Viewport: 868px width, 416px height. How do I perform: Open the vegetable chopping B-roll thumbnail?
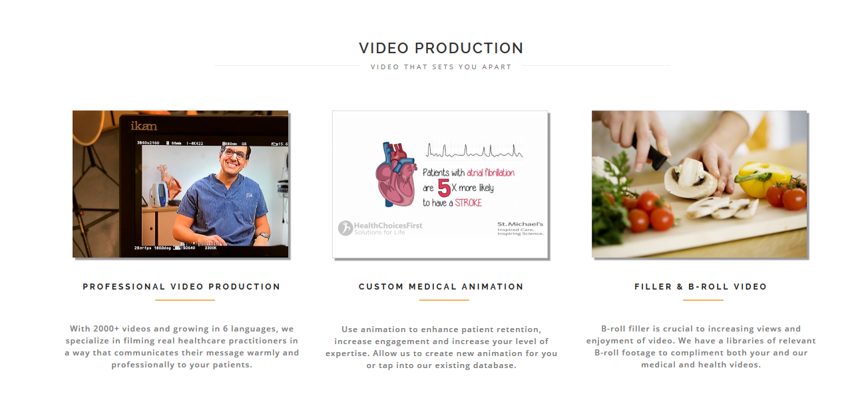[x=700, y=184]
